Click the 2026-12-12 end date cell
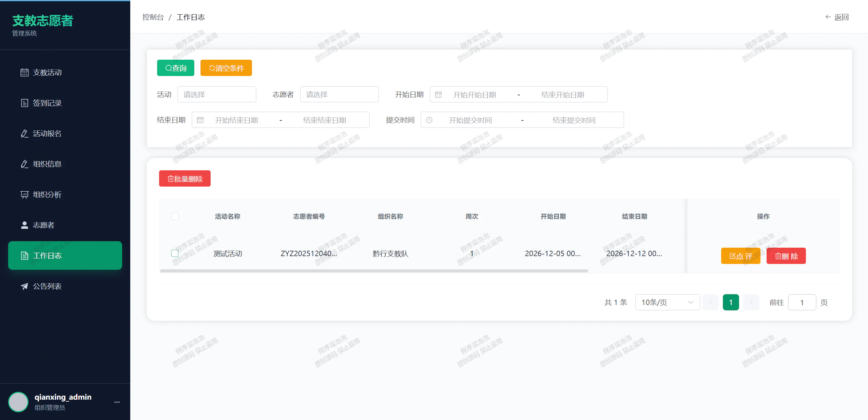Image resolution: width=868 pixels, height=420 pixels. pos(634,253)
